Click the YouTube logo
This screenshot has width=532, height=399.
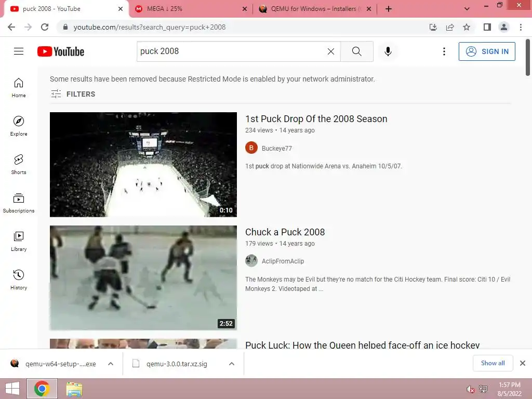click(61, 51)
